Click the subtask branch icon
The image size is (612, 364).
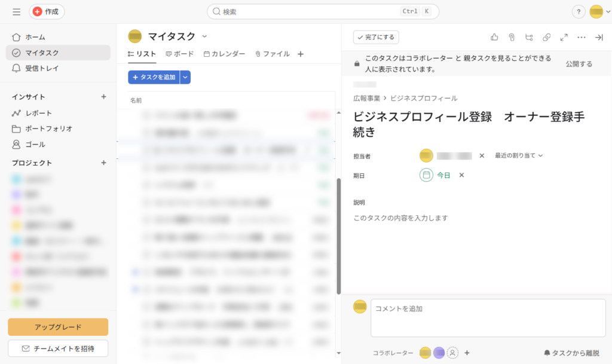pyautogui.click(x=529, y=37)
